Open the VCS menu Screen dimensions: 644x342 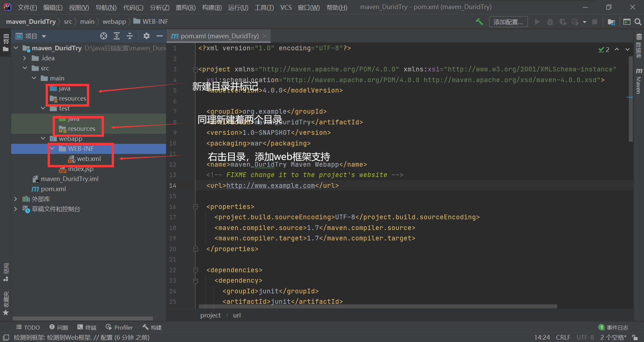tap(286, 7)
